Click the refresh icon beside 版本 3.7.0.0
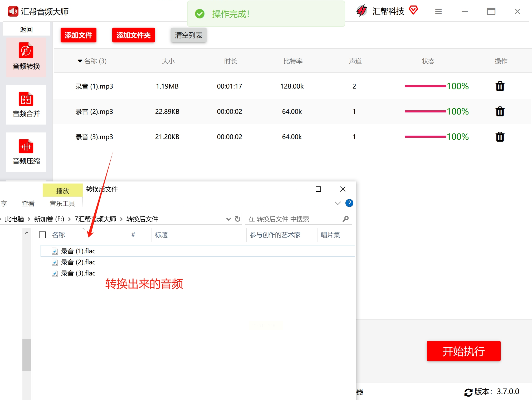This screenshot has height=400, width=532. click(468, 392)
